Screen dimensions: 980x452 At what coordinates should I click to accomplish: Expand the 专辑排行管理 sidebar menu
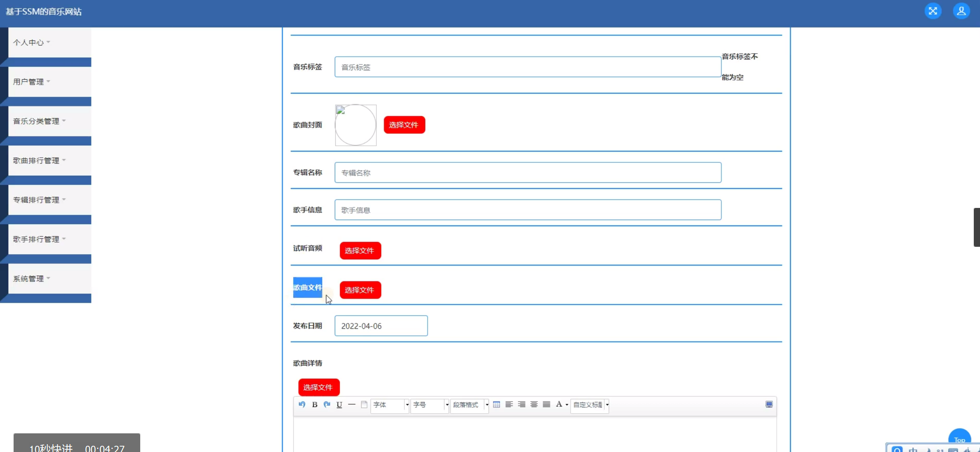(x=50, y=200)
